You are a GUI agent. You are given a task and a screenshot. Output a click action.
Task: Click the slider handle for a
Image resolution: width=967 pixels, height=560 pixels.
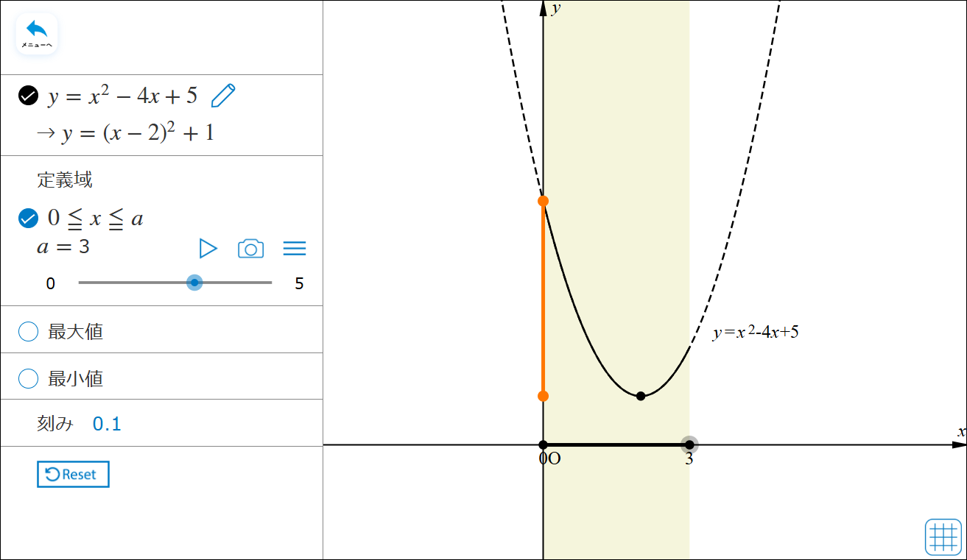194,283
